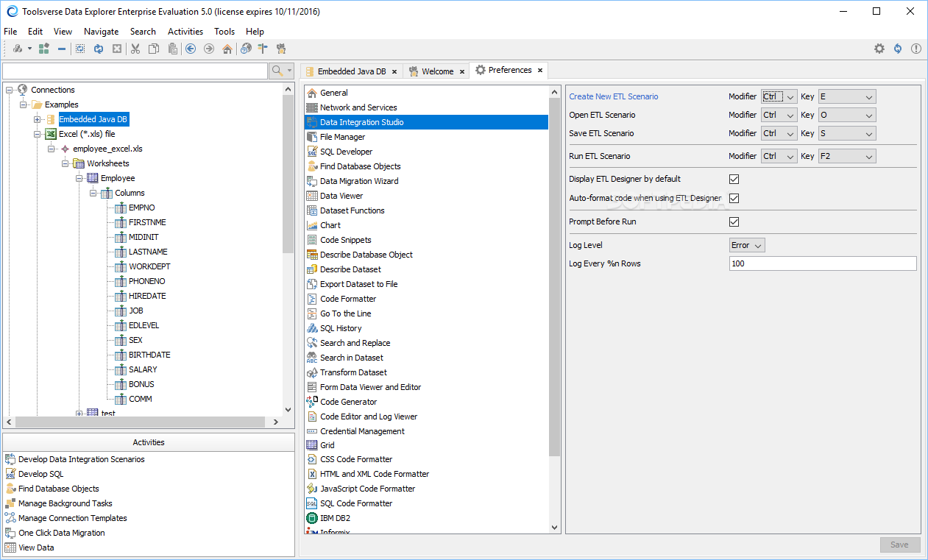Go to the home icon in the toolbar
The image size is (928, 560).
[x=227, y=49]
